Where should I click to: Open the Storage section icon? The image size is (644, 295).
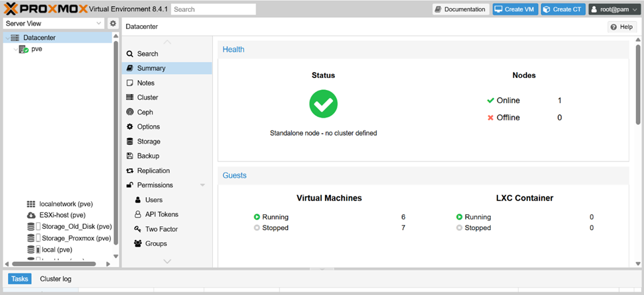tap(130, 142)
